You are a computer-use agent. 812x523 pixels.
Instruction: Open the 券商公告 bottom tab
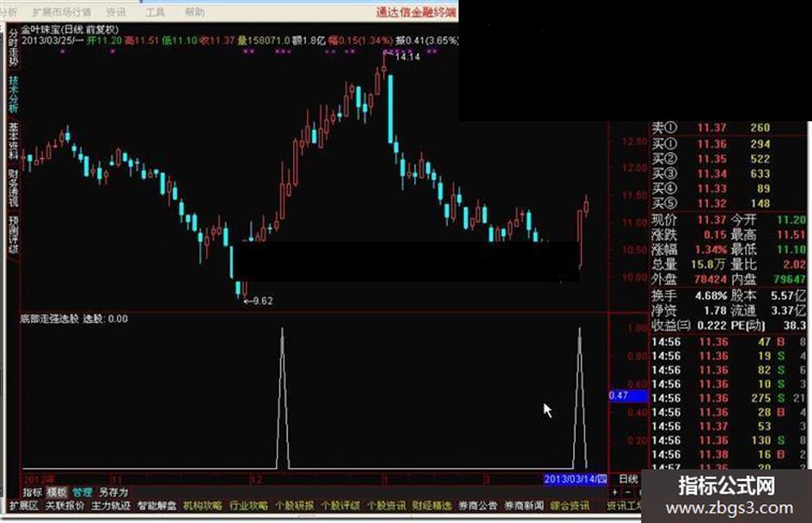coord(478,505)
